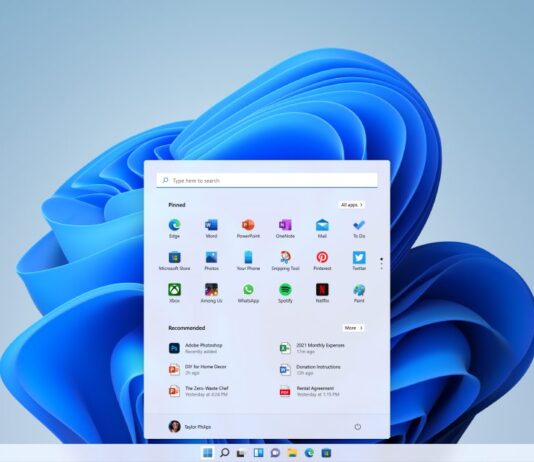The height and width of the screenshot is (462, 534).
Task: Open Microsoft Store pinned app
Action: [174, 261]
